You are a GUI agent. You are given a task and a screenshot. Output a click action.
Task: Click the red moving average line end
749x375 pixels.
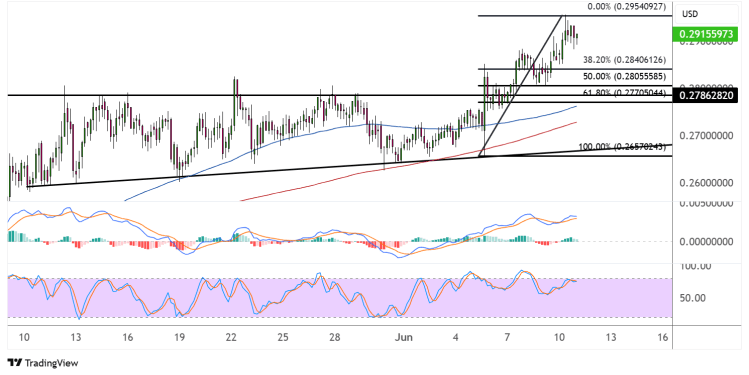576,122
